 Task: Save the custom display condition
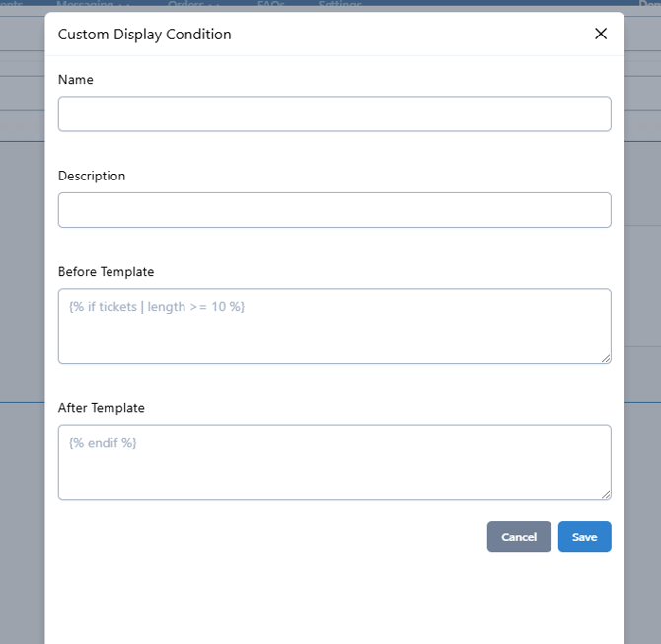pos(584,537)
